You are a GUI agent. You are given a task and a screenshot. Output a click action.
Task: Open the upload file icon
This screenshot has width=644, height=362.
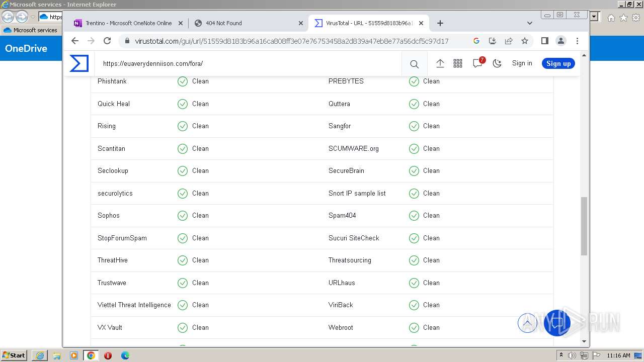tap(440, 63)
